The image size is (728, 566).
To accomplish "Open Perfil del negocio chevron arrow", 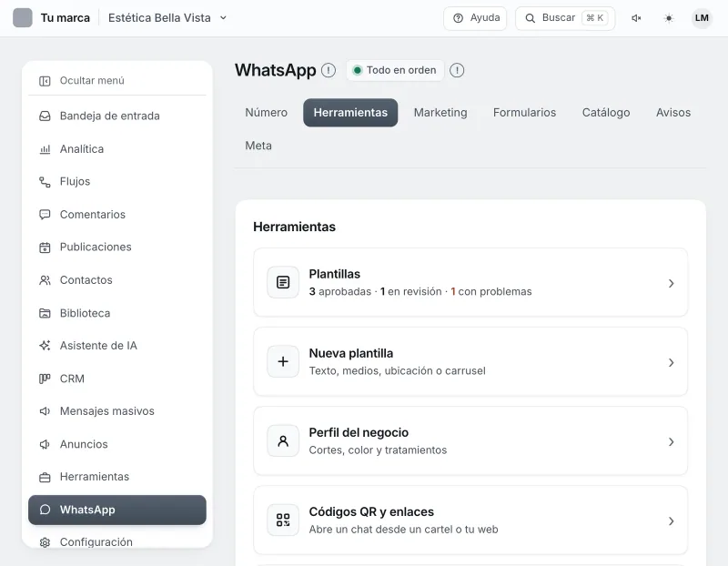I will (671, 442).
